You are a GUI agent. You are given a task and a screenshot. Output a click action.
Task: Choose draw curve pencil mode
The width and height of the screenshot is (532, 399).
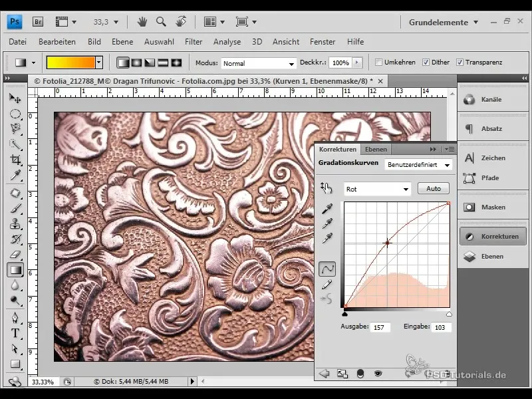point(327,285)
